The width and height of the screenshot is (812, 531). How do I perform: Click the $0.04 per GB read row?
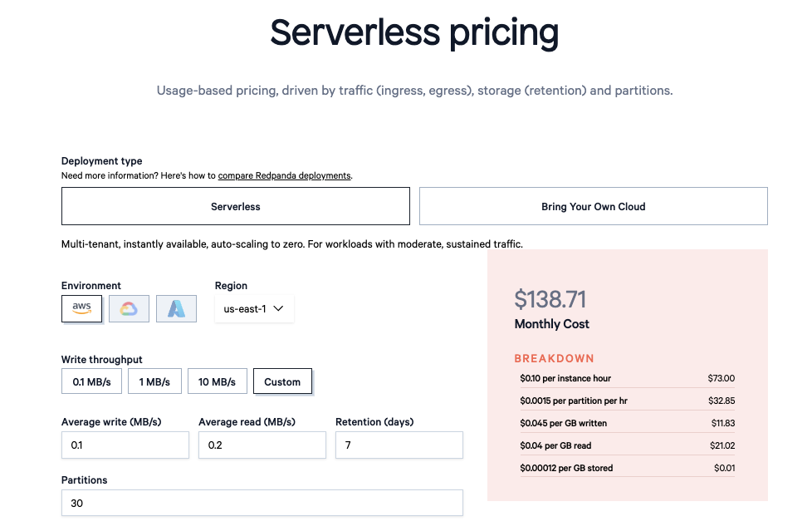coord(627,445)
